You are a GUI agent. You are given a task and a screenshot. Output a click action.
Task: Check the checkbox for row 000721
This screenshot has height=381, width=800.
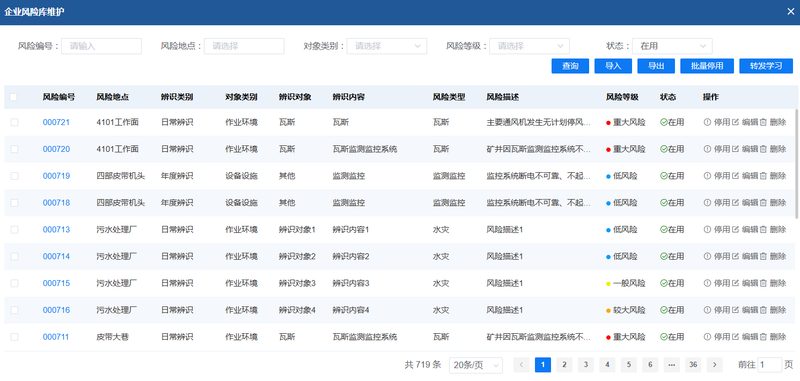14,122
